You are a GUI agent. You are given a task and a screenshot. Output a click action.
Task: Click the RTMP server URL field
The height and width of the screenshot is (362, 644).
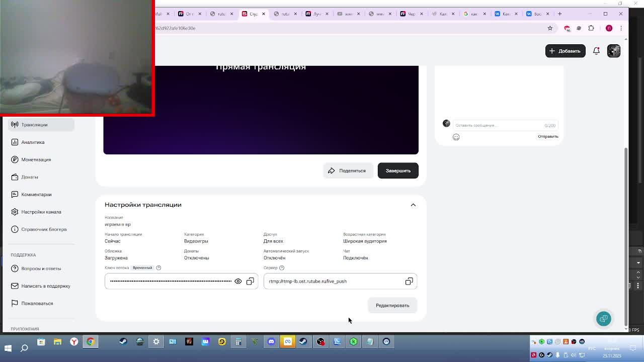coord(340,281)
